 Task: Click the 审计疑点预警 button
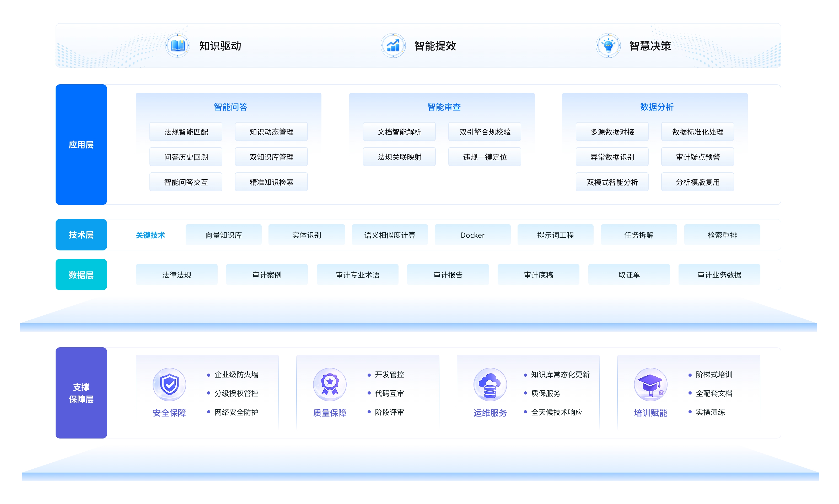tap(697, 157)
